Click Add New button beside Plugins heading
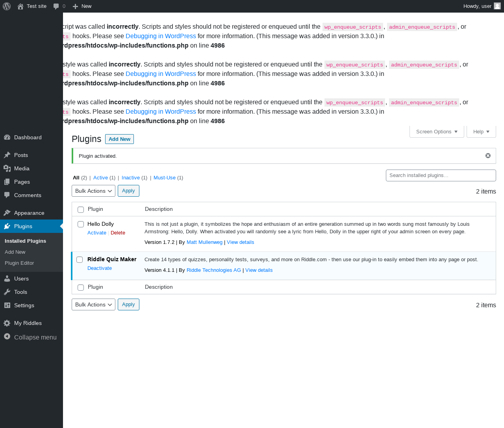Viewport: 504px width, 428px height. [x=119, y=139]
